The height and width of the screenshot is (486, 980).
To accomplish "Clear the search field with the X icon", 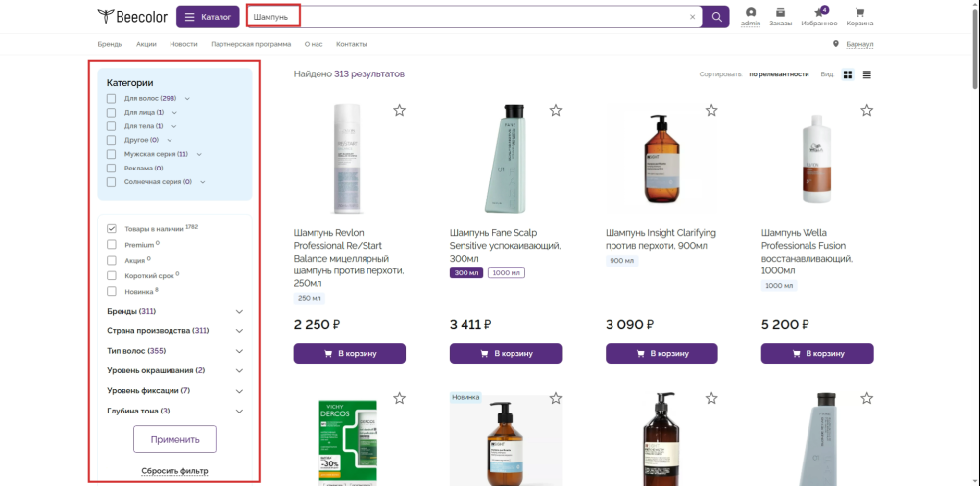I will coord(693,17).
